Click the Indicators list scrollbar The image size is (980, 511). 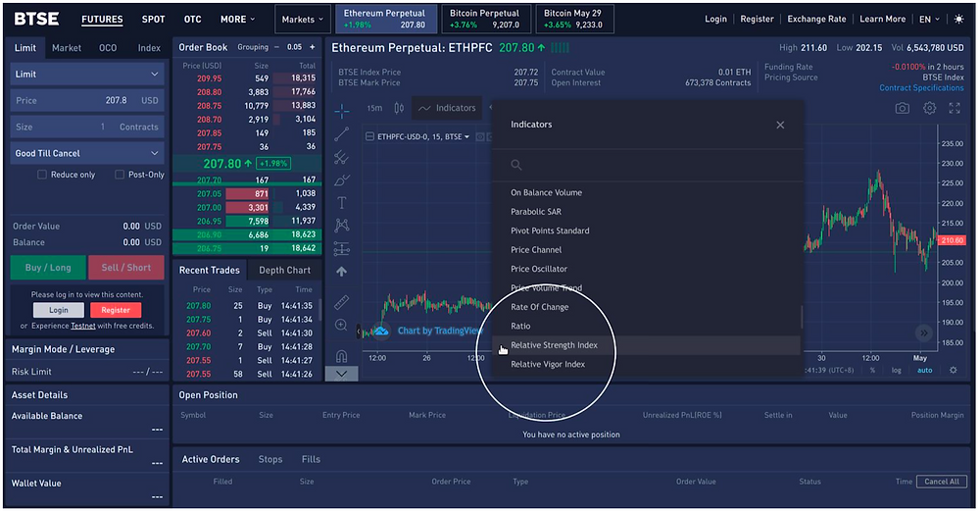click(x=802, y=317)
